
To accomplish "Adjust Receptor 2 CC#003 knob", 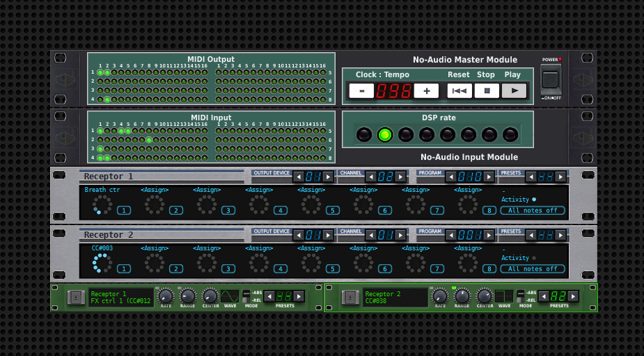I will pyautogui.click(x=102, y=263).
